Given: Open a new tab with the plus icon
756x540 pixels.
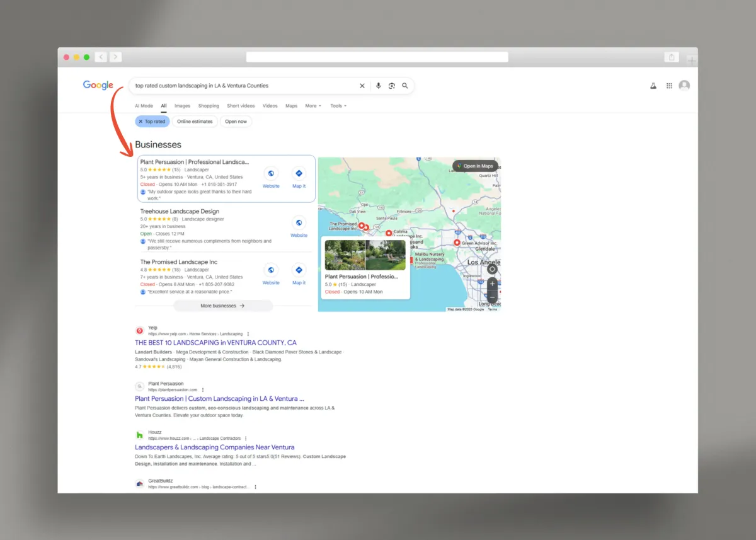Looking at the screenshot, I should click(692, 61).
